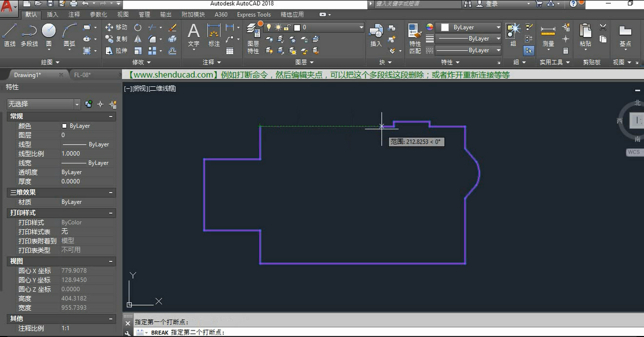This screenshot has width=644, height=337.
Task: Toggle group selection on/off button
Action: [528, 50]
